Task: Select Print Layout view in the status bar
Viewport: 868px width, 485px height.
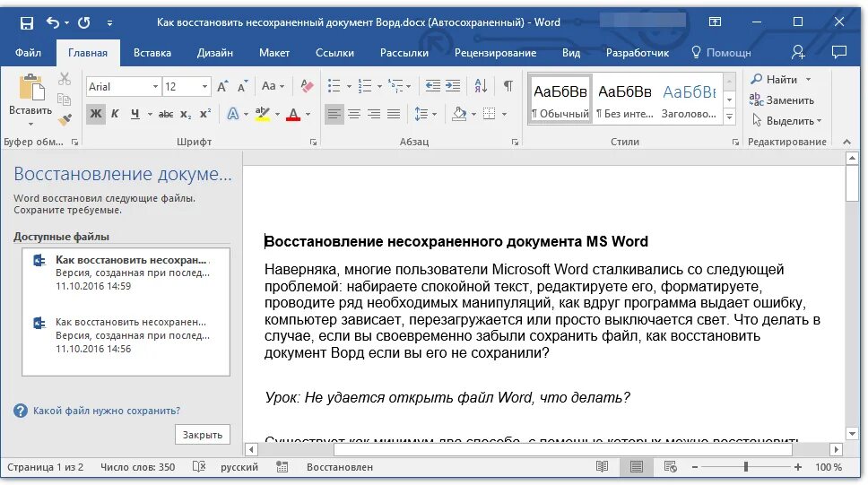Action: (x=636, y=467)
